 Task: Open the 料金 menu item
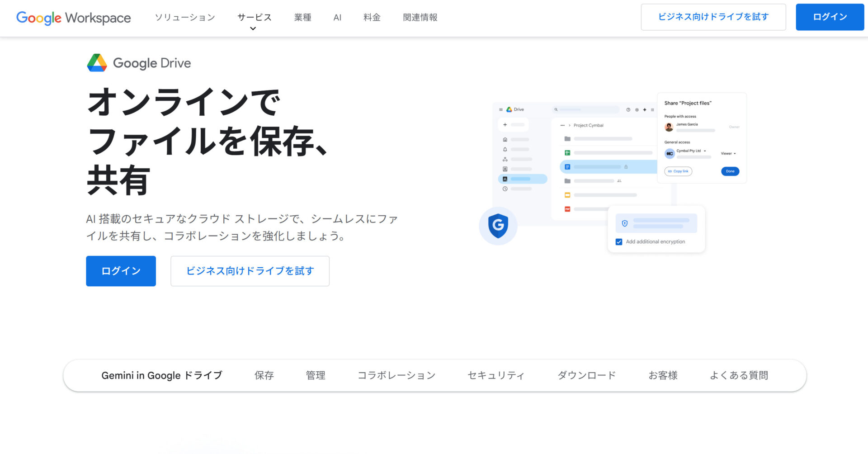point(372,18)
